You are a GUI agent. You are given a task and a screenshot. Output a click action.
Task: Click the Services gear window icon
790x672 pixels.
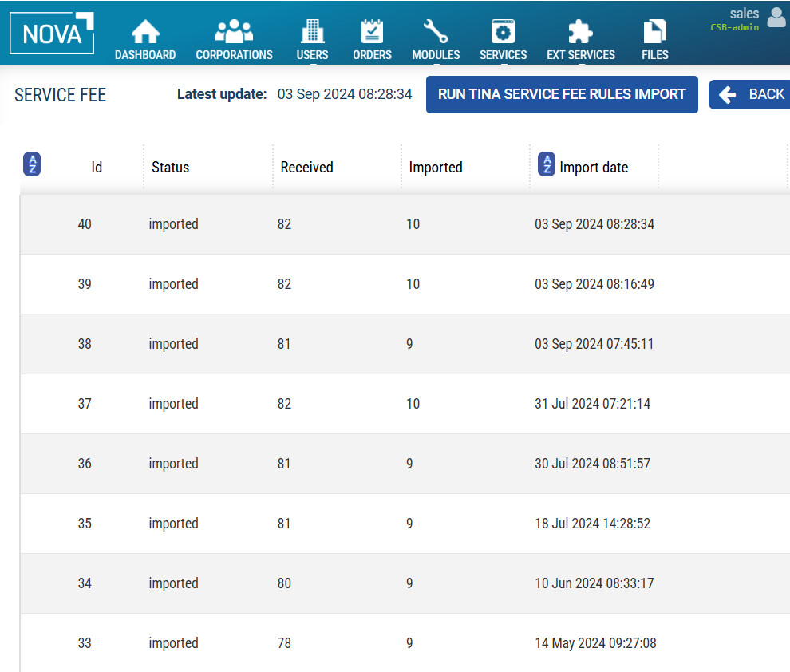pos(503,32)
